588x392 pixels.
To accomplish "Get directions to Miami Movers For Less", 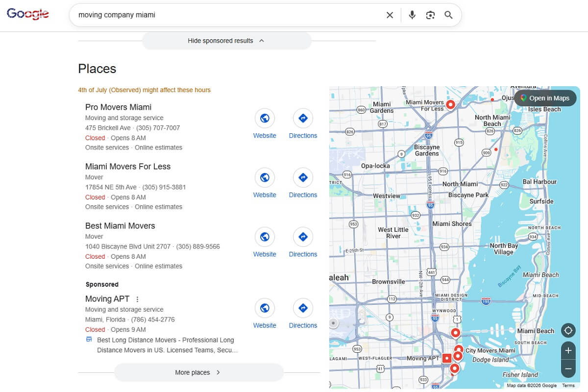I will pos(303,177).
